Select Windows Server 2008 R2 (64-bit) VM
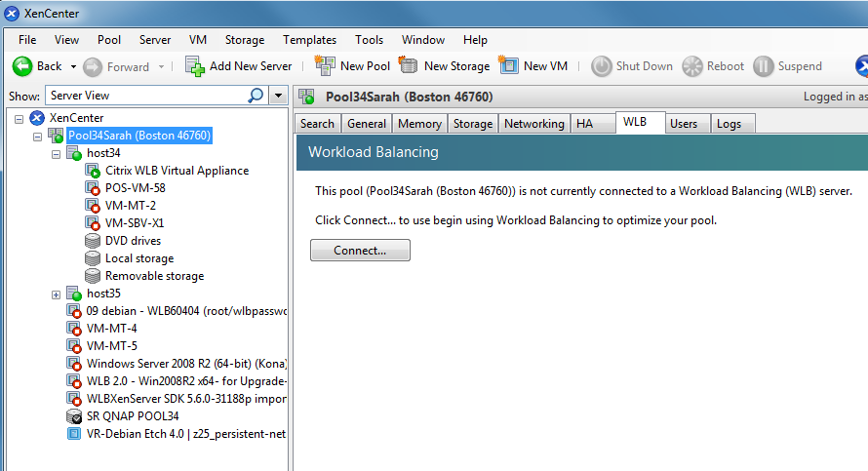Screen dimensions: 868x471 (x=186, y=364)
